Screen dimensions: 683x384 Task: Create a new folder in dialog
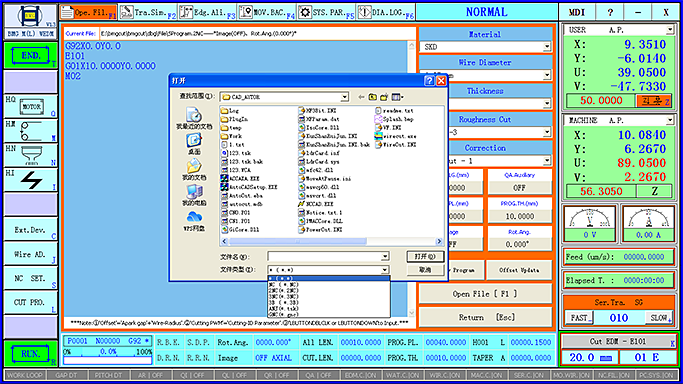coord(384,97)
